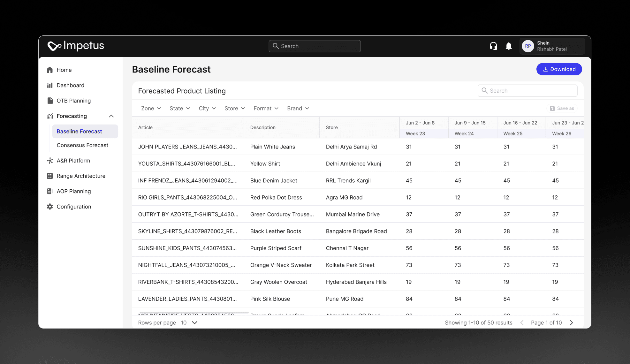This screenshot has height=364, width=630.
Task: Click the headset support icon
Action: 493,46
